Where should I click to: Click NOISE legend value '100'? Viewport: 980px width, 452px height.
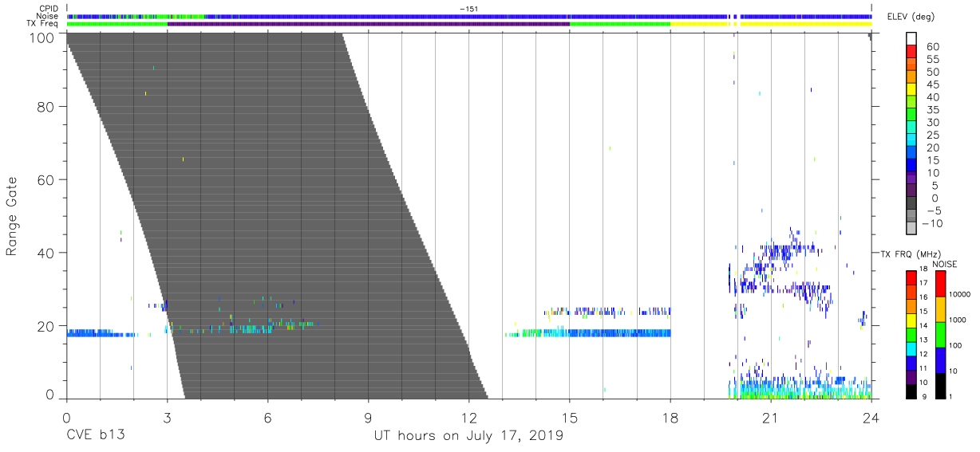[x=956, y=346]
